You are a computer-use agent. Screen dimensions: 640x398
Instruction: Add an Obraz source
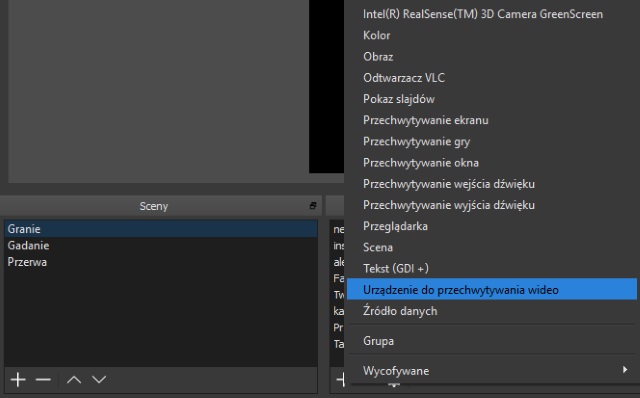click(x=492, y=57)
